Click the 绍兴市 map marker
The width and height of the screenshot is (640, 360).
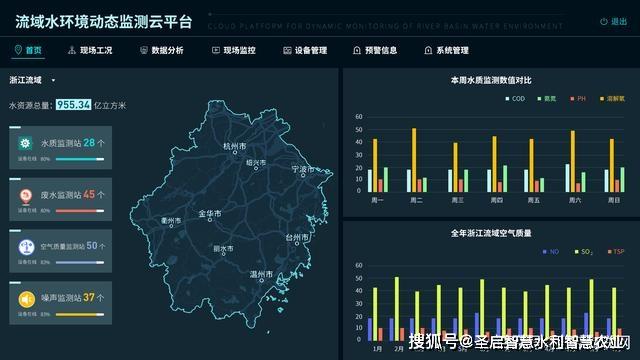(256, 168)
